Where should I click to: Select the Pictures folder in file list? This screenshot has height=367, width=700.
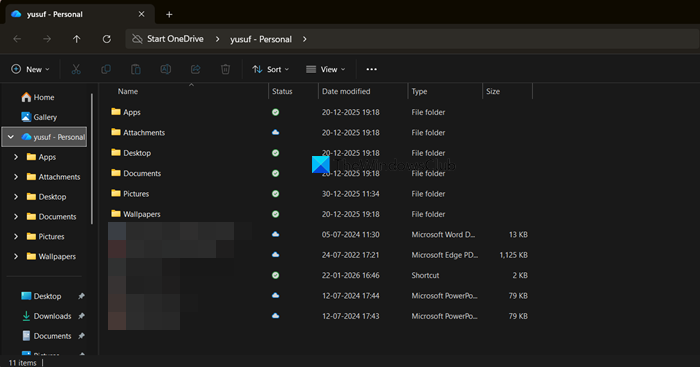pyautogui.click(x=130, y=194)
